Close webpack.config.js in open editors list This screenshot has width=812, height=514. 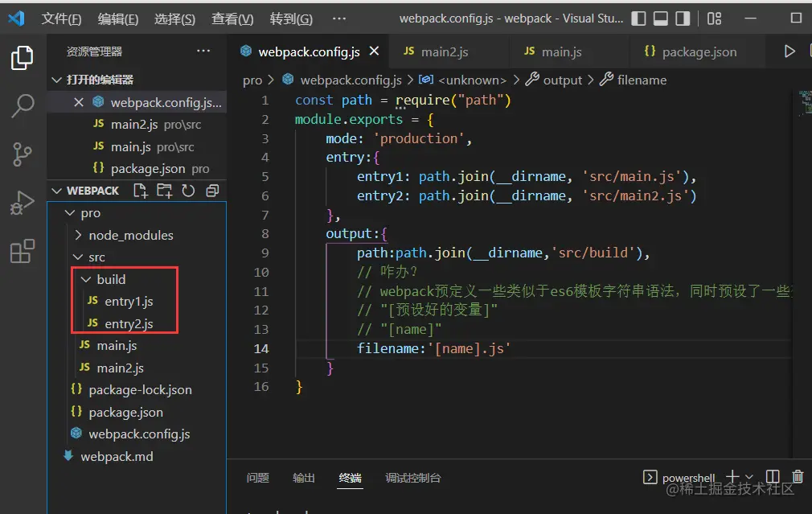pos(79,102)
